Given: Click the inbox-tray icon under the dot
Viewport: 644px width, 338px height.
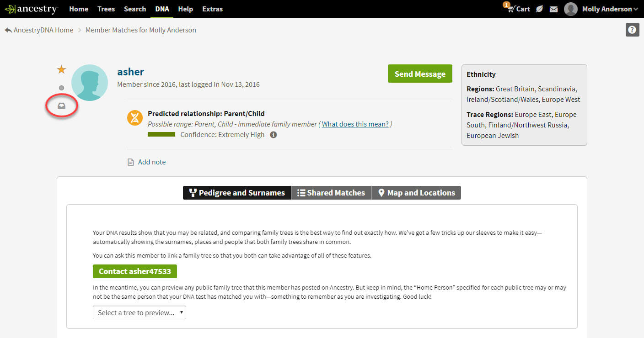Looking at the screenshot, I should pos(61,106).
